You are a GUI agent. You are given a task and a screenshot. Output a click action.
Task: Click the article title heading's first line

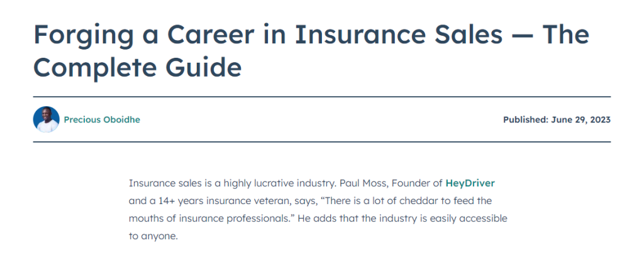[x=311, y=35]
